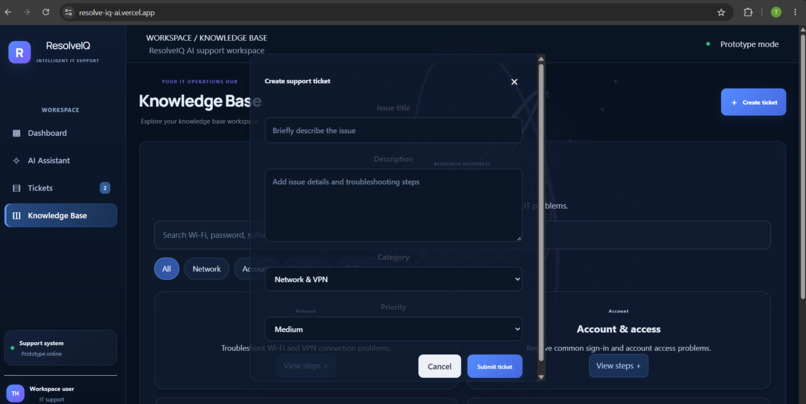This screenshot has height=404, width=806.
Task: Click the dialog scrollbar up arrow
Action: coord(541,59)
